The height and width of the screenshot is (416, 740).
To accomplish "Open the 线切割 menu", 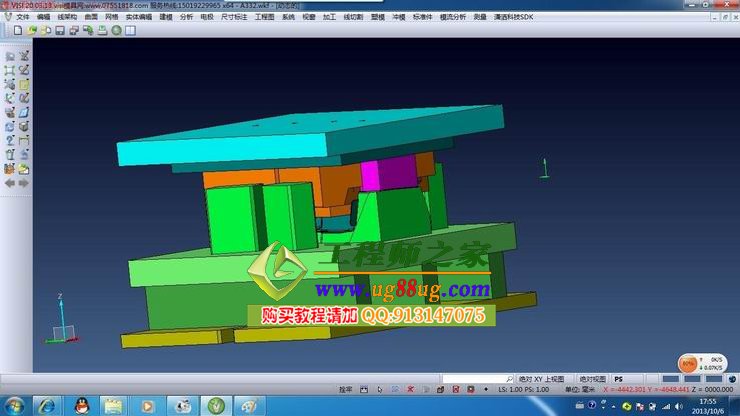I will 353,17.
